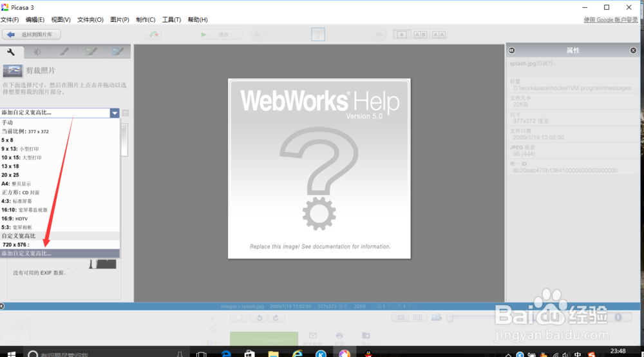Open the 视图(V) menu

(61, 20)
